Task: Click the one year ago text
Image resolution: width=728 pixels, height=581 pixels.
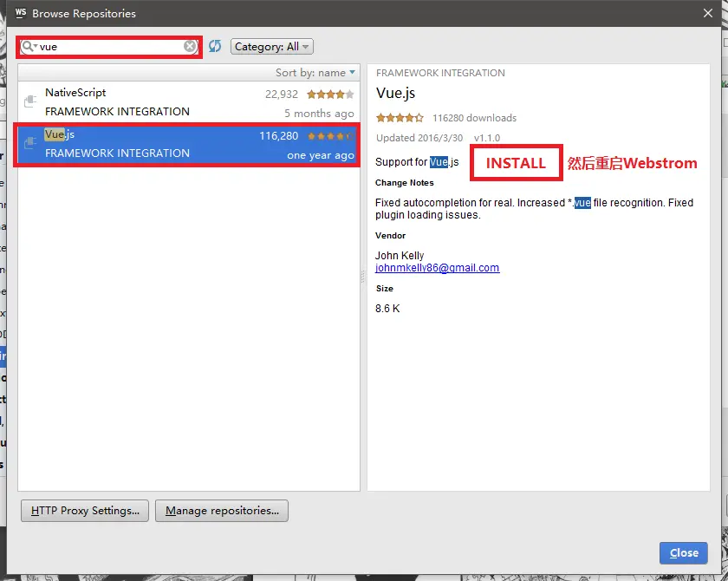Action: 321,155
